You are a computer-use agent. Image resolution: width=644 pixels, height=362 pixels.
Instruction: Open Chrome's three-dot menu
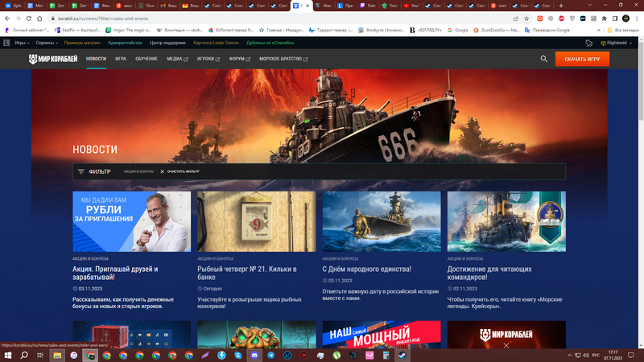[x=637, y=19]
